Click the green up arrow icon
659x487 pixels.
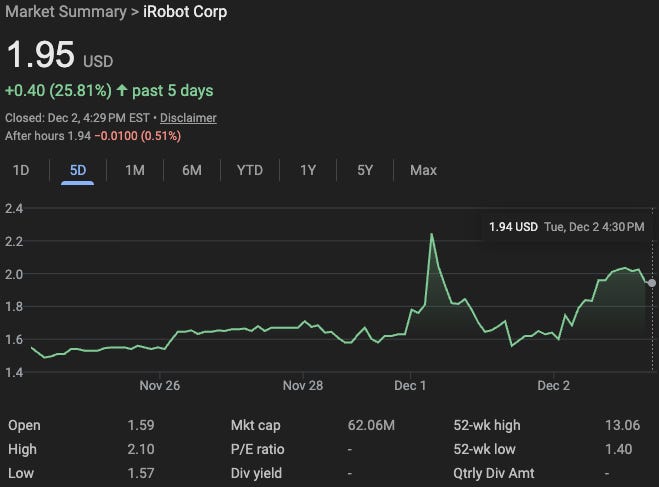[122, 90]
